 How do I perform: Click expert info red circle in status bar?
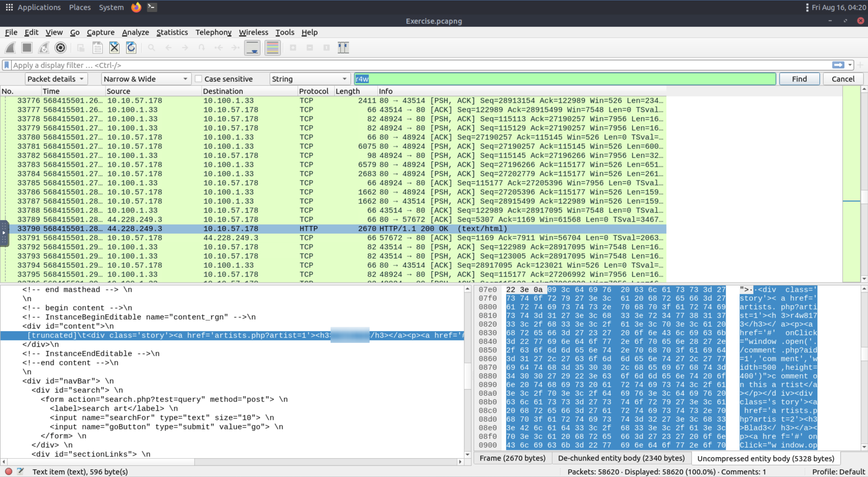pyautogui.click(x=9, y=471)
